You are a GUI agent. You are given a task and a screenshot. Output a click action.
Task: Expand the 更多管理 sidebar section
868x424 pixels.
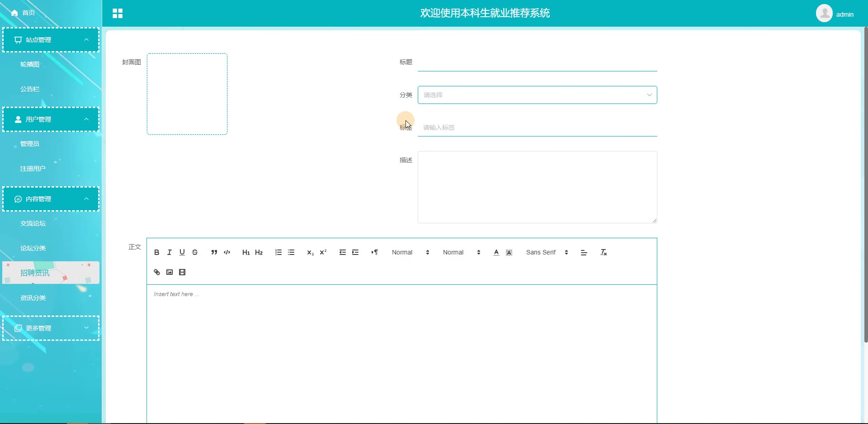pyautogui.click(x=51, y=328)
